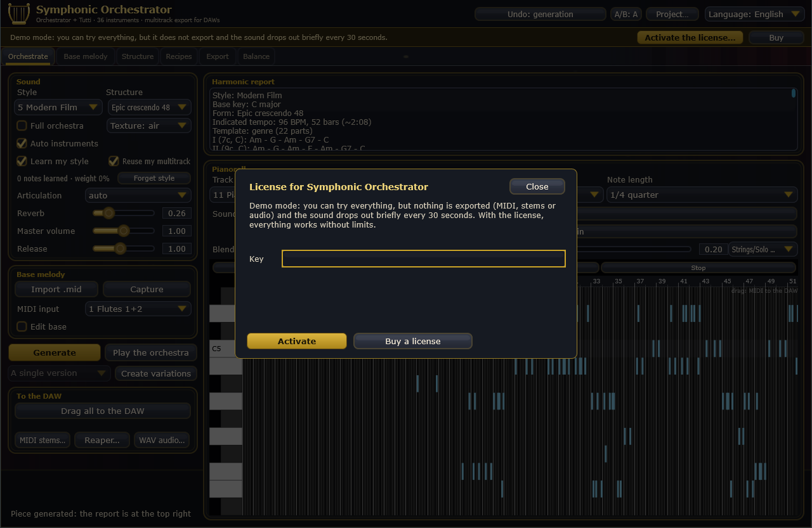
Task: Click Activate the license... in the demo bar
Action: tap(690, 37)
